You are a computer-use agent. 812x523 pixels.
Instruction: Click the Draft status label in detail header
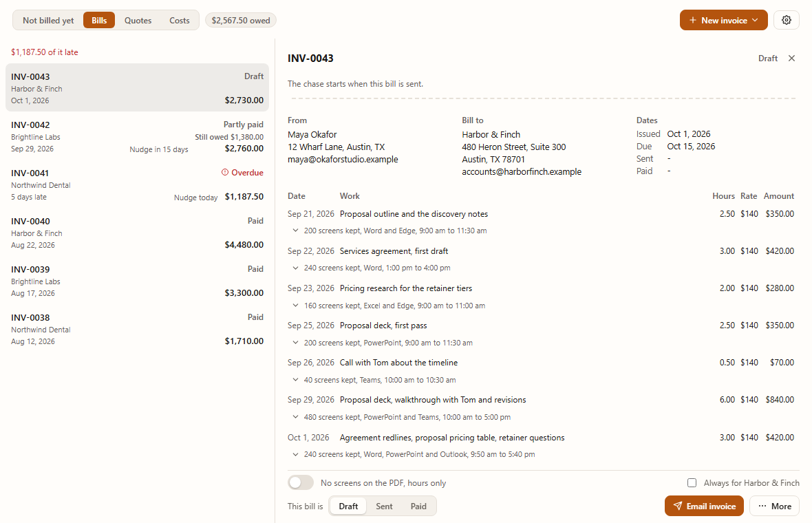[x=767, y=58]
